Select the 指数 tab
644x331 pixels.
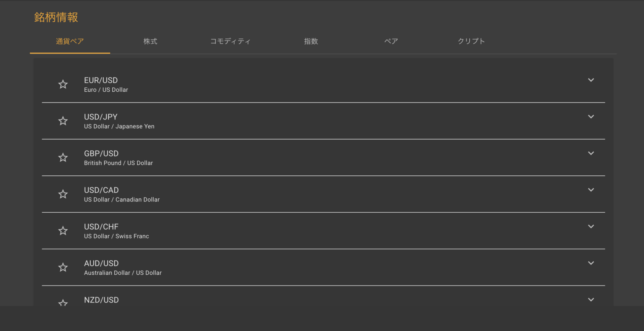[x=311, y=41]
